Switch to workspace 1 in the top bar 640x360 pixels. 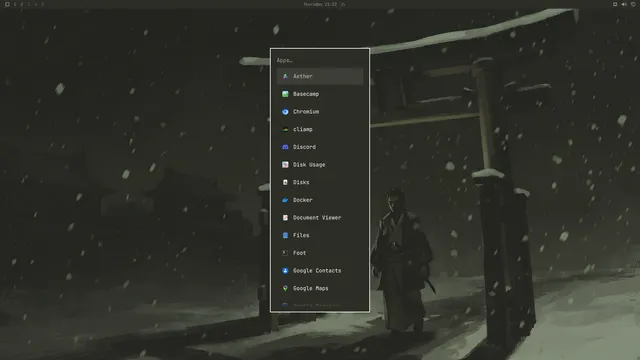tap(15, 4)
